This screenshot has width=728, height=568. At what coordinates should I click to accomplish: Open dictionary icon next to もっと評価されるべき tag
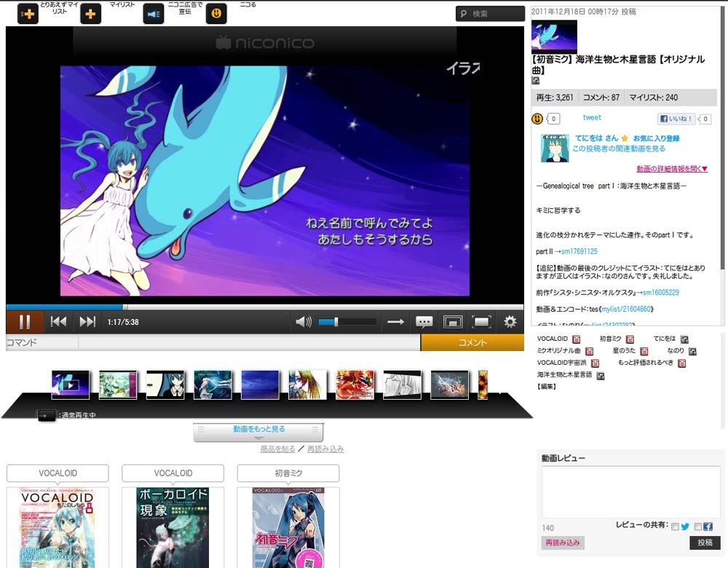click(x=682, y=363)
